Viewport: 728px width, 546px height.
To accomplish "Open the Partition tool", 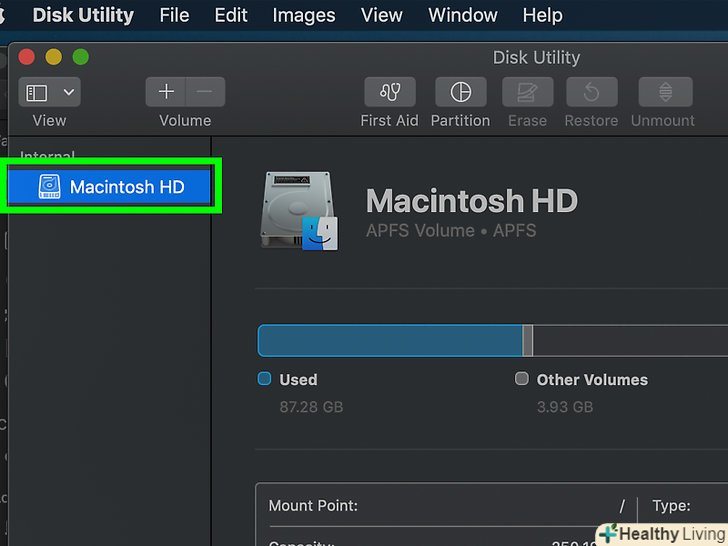I will click(460, 93).
